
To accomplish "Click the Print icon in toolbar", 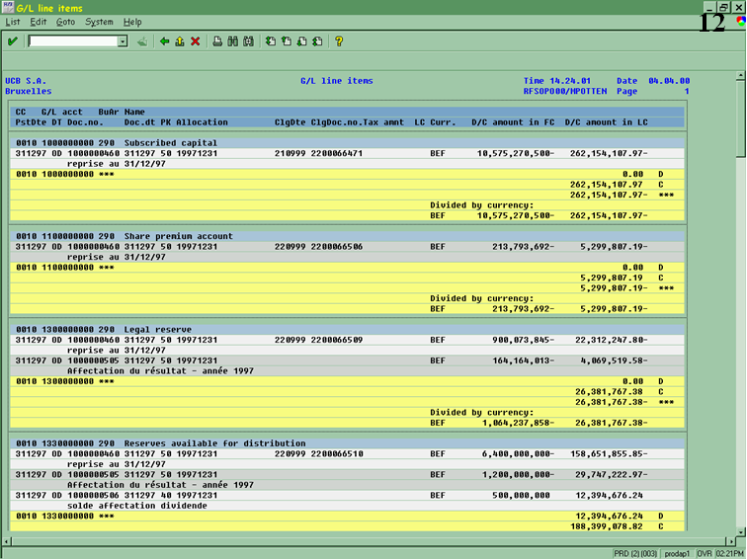I will pyautogui.click(x=217, y=41).
